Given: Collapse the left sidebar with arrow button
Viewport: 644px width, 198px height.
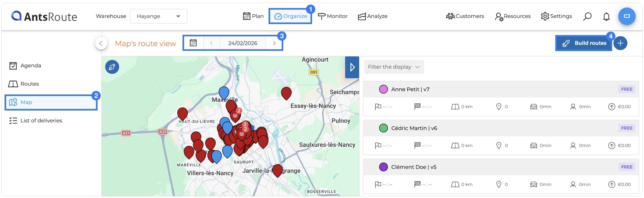Looking at the screenshot, I should (101, 43).
